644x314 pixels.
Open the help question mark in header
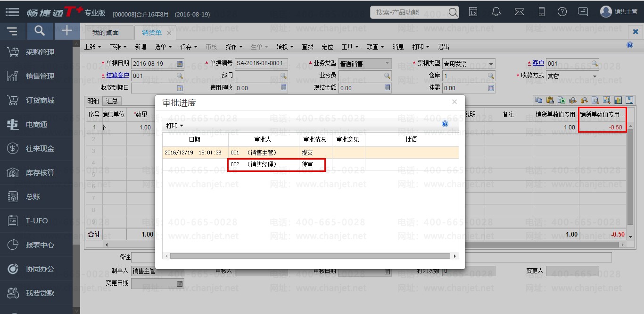pyautogui.click(x=562, y=12)
